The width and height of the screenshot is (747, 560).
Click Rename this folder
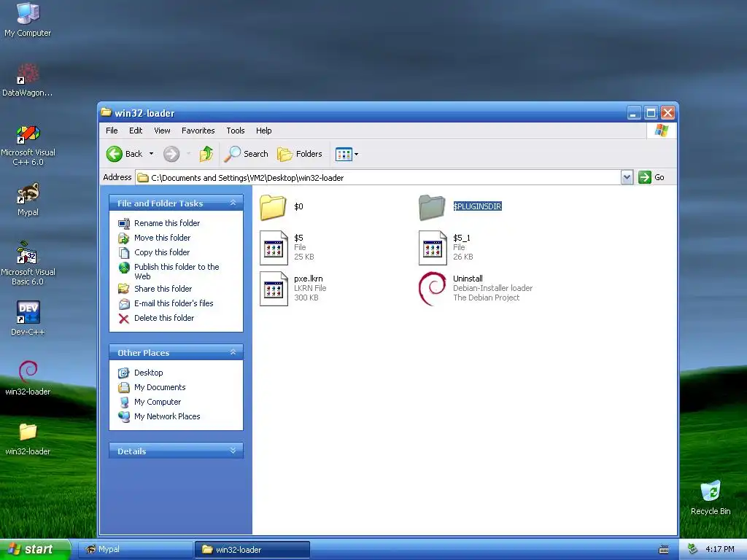(167, 223)
